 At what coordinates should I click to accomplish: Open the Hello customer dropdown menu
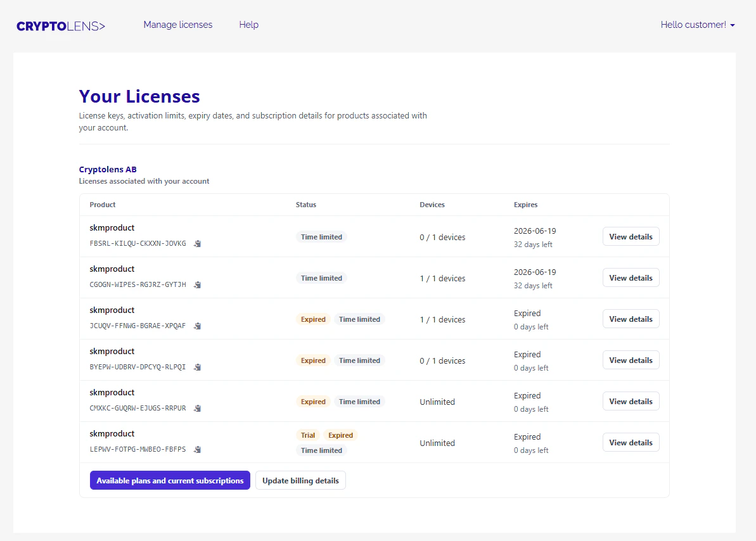tap(698, 25)
